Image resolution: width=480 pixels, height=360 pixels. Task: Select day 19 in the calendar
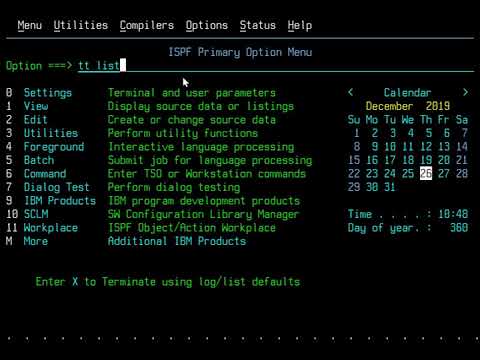click(x=426, y=160)
